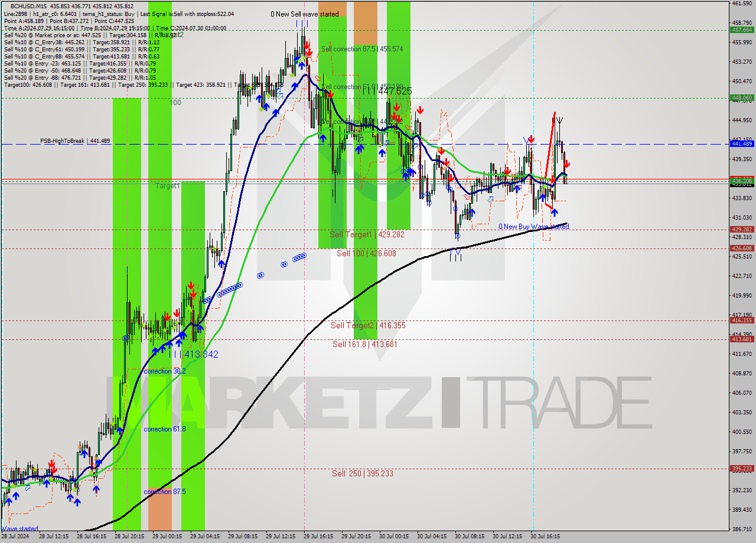
Task: Click the '29 Jul 12:15' time axis label
Action: 282,537
